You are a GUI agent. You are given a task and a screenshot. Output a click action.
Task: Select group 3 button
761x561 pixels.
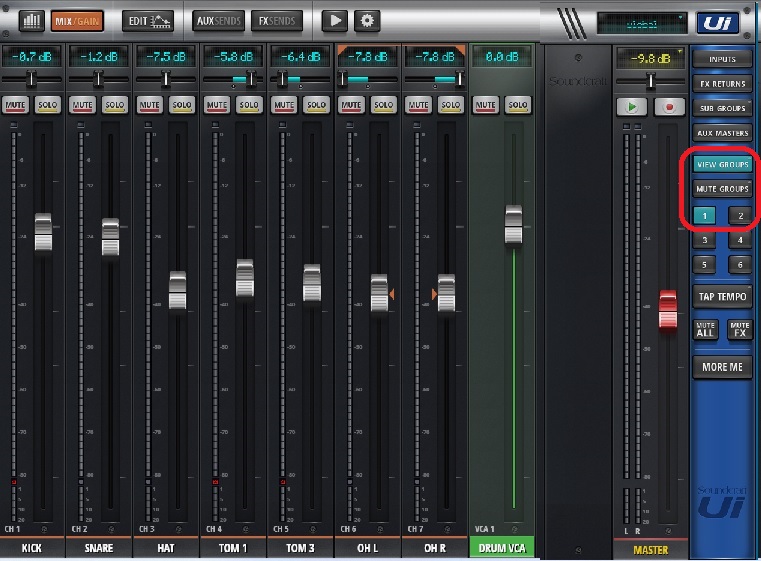[705, 240]
